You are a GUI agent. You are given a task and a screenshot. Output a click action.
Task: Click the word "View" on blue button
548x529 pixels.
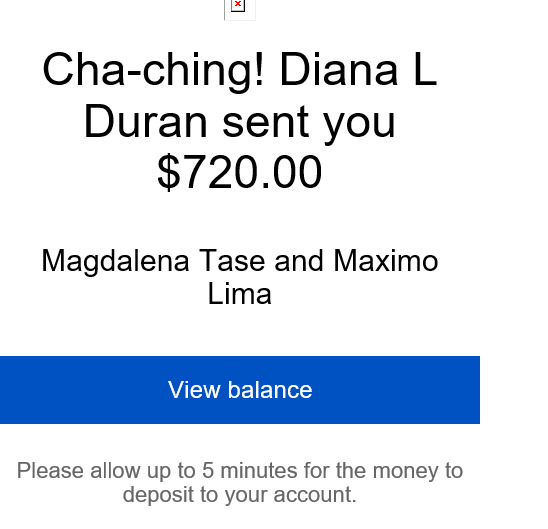pyautogui.click(x=194, y=390)
